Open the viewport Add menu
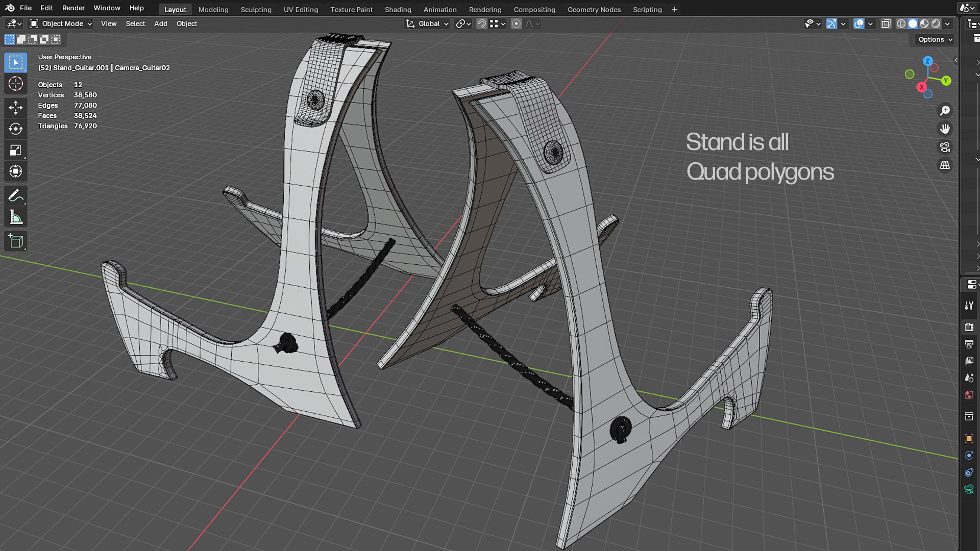The width and height of the screenshot is (980, 551). [x=161, y=23]
